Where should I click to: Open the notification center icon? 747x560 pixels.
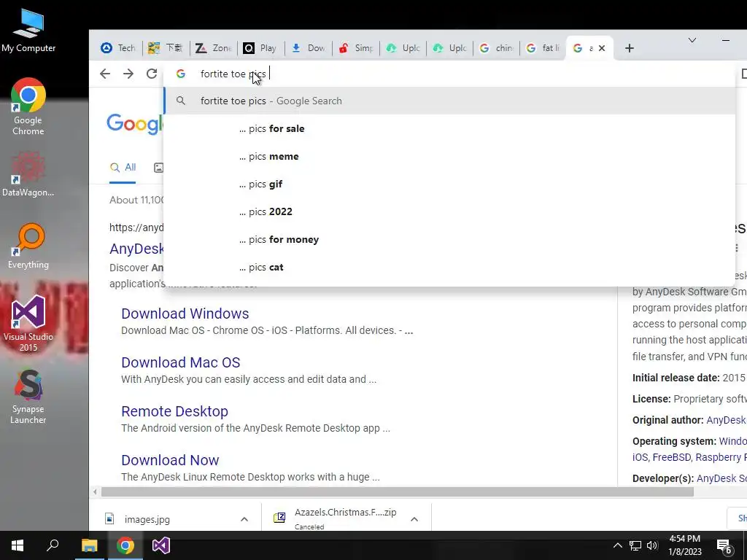724,547
